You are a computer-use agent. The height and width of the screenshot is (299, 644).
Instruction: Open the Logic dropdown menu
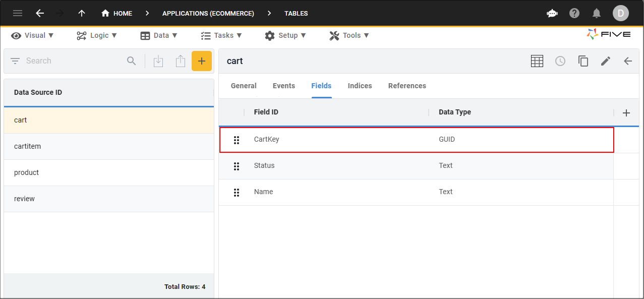coord(97,35)
